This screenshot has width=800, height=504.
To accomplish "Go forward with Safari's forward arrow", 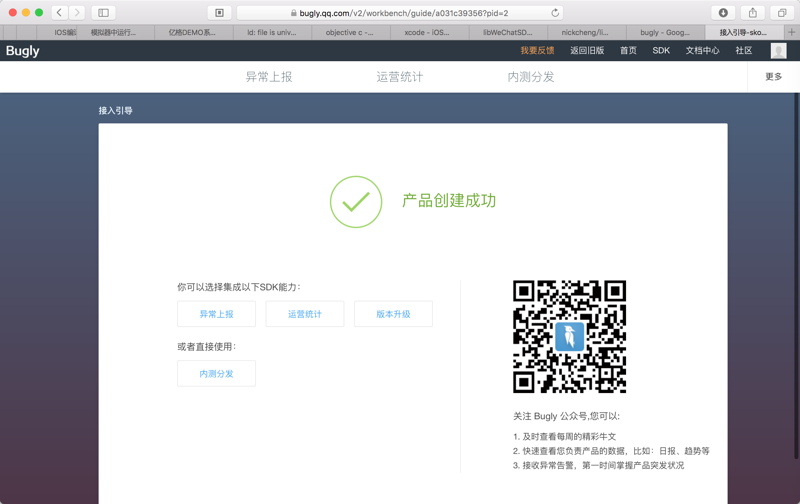I will 77,13.
